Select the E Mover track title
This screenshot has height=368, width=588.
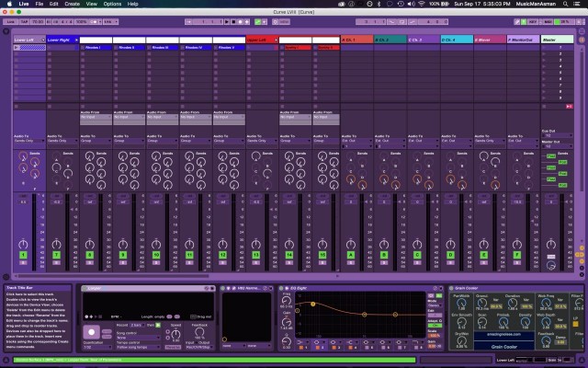point(486,40)
